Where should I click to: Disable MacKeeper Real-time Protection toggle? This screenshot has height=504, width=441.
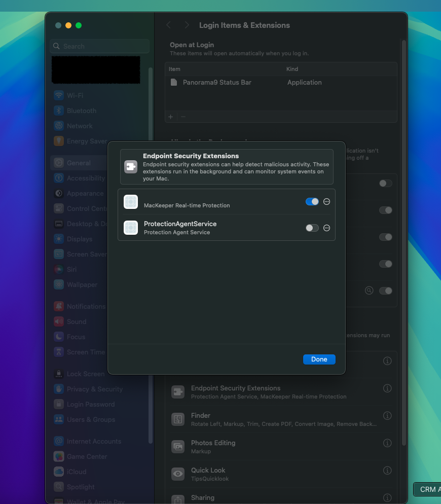click(x=312, y=201)
